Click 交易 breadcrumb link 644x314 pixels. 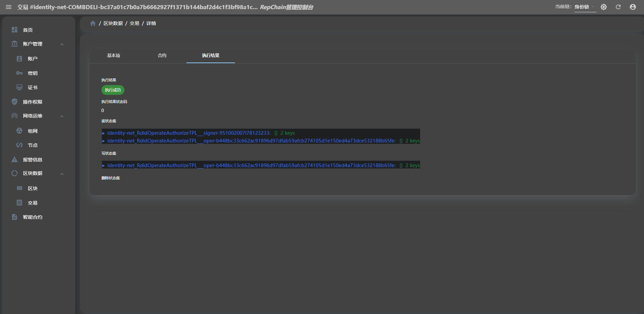click(135, 23)
